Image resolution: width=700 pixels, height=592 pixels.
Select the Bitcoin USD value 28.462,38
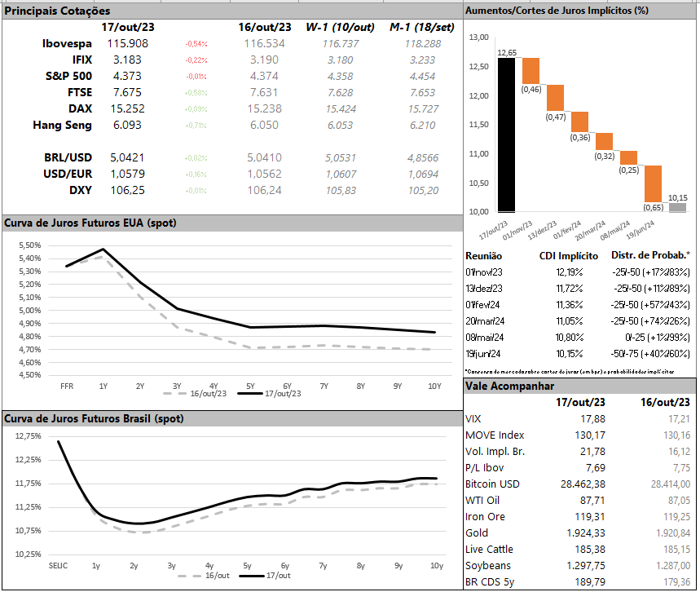click(x=575, y=484)
